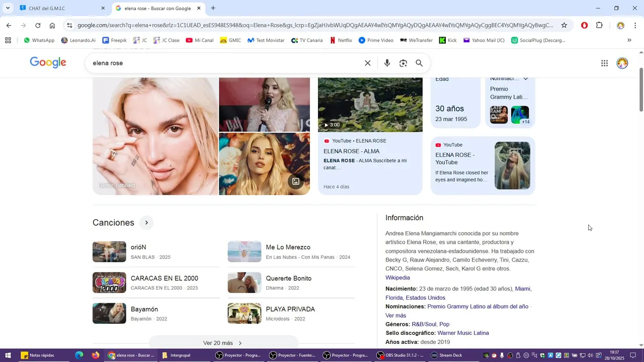Reload the current page
Screen dimensions: 644x362
(x=38, y=26)
